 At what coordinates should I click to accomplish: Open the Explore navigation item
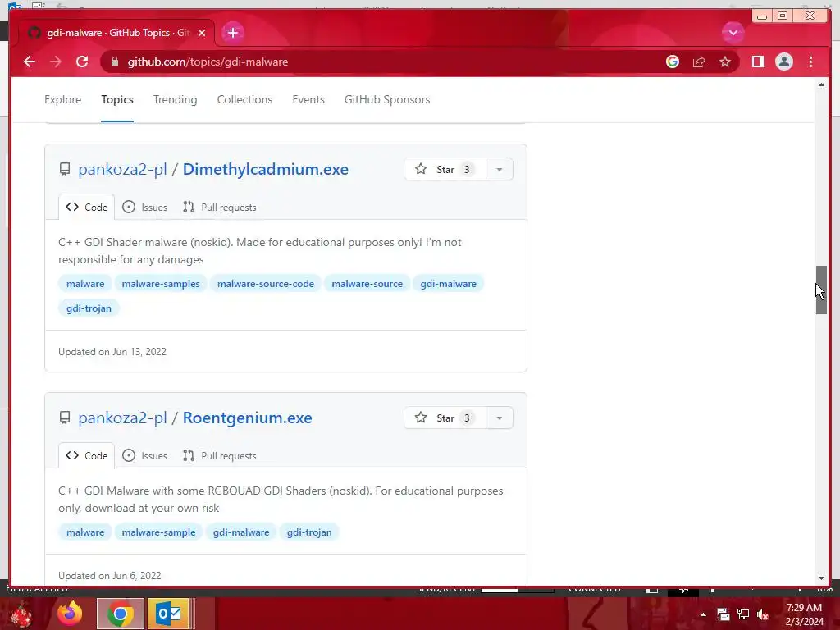(62, 99)
